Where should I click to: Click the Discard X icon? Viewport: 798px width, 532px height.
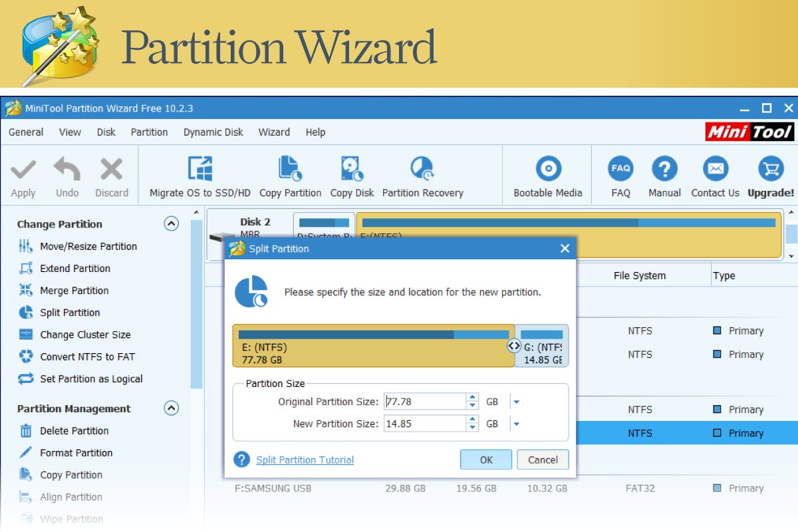click(x=111, y=169)
